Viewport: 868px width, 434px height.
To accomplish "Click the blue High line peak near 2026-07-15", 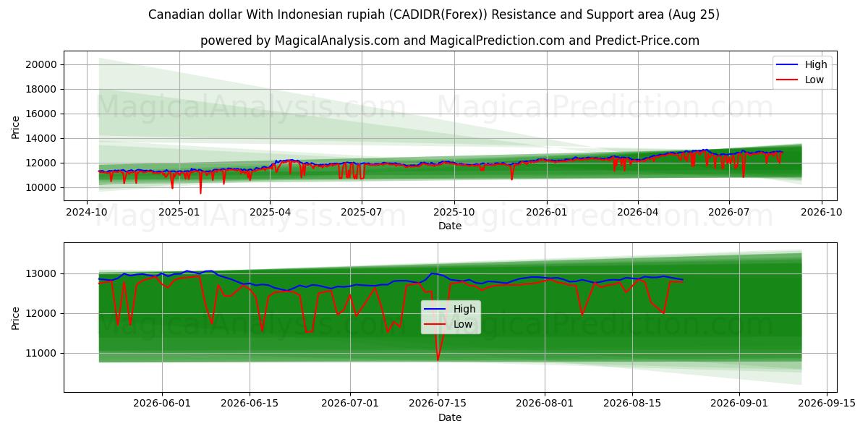I will pyautogui.click(x=432, y=273).
